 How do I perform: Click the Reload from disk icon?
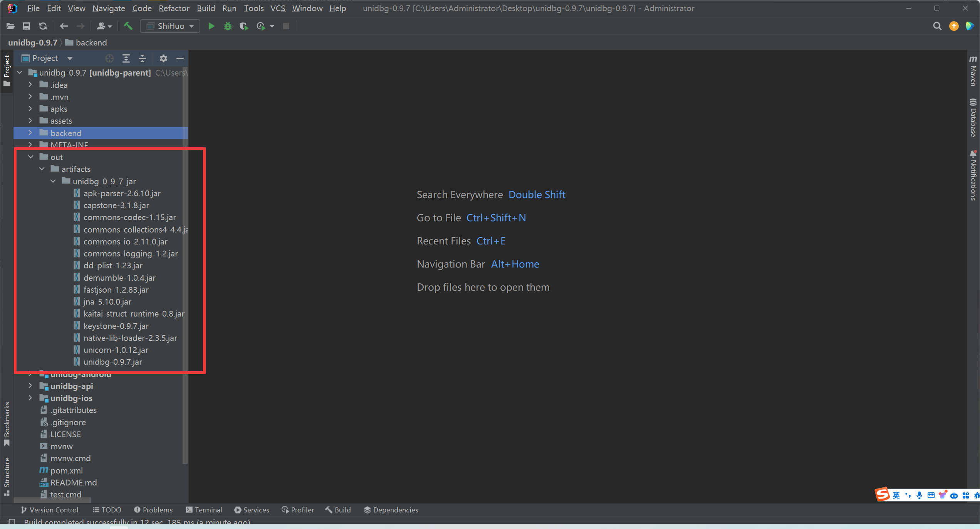click(43, 26)
